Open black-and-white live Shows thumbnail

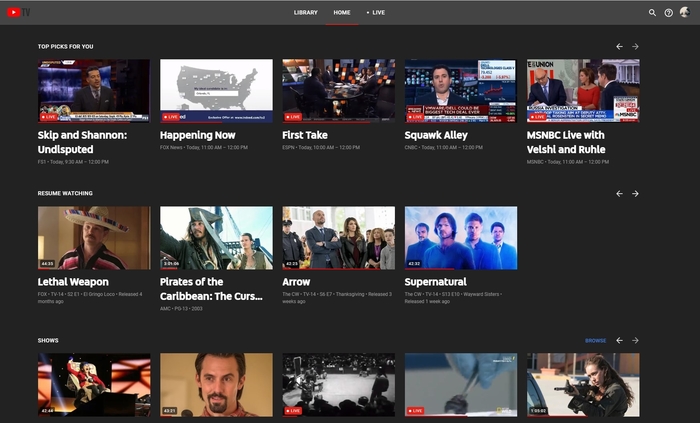coord(338,385)
